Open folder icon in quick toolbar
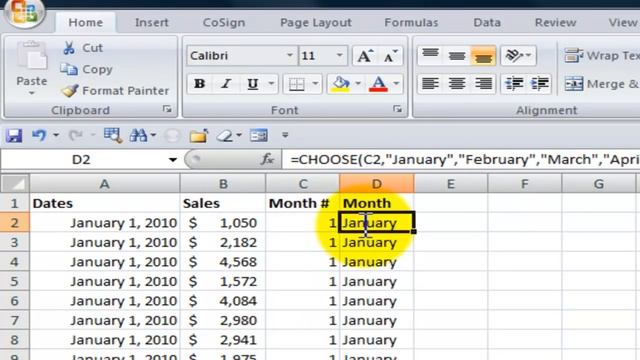640x360 pixels. coord(199,136)
